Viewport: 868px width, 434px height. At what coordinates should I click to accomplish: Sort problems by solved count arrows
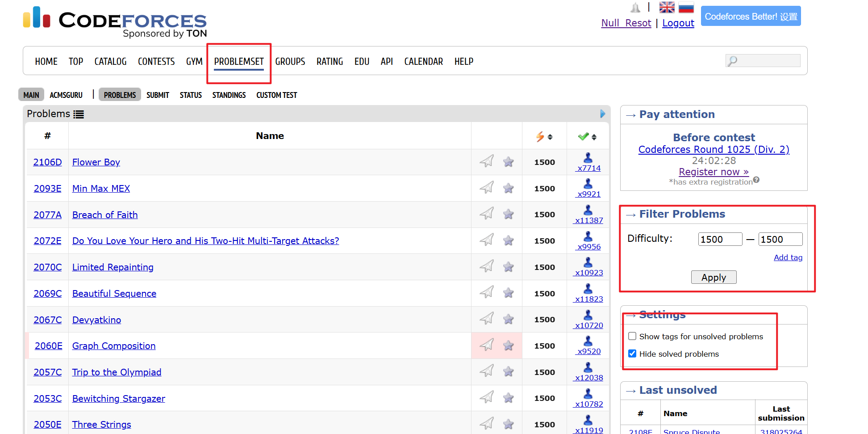pos(594,137)
